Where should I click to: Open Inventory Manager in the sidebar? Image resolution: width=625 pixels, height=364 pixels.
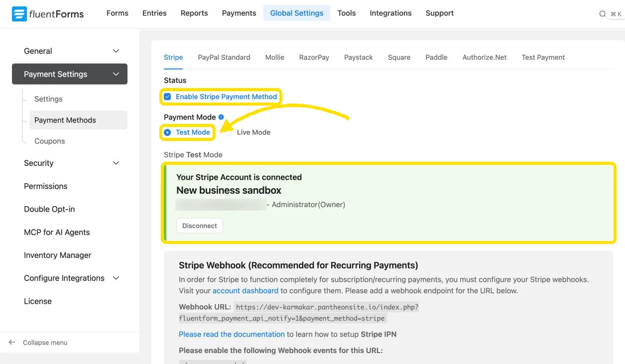(58, 255)
